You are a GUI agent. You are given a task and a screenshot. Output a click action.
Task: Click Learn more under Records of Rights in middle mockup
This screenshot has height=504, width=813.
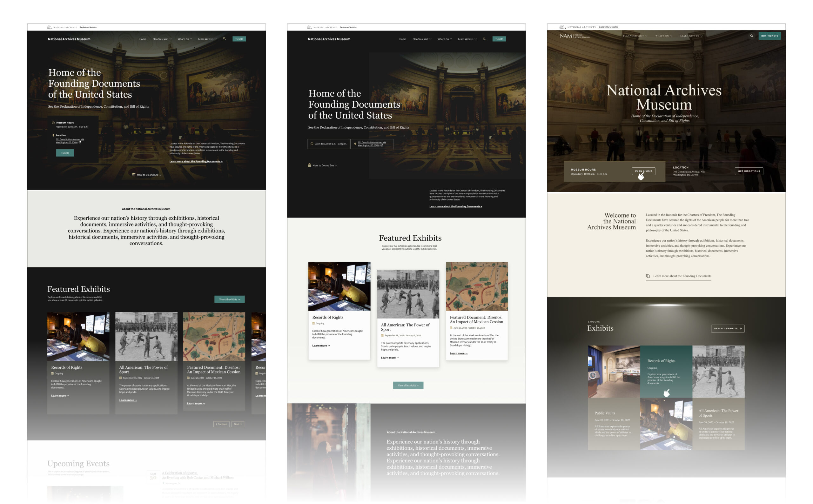[321, 346]
